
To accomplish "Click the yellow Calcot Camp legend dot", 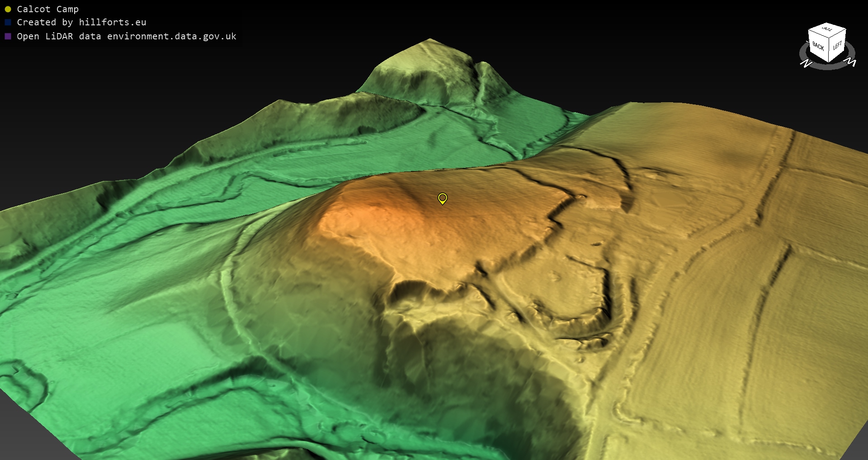I will tap(8, 9).
